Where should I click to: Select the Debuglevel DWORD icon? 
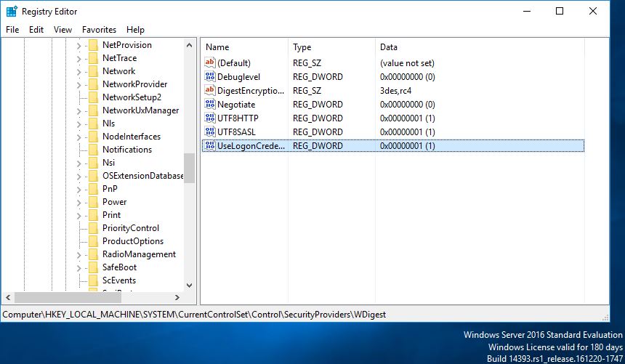pos(209,76)
